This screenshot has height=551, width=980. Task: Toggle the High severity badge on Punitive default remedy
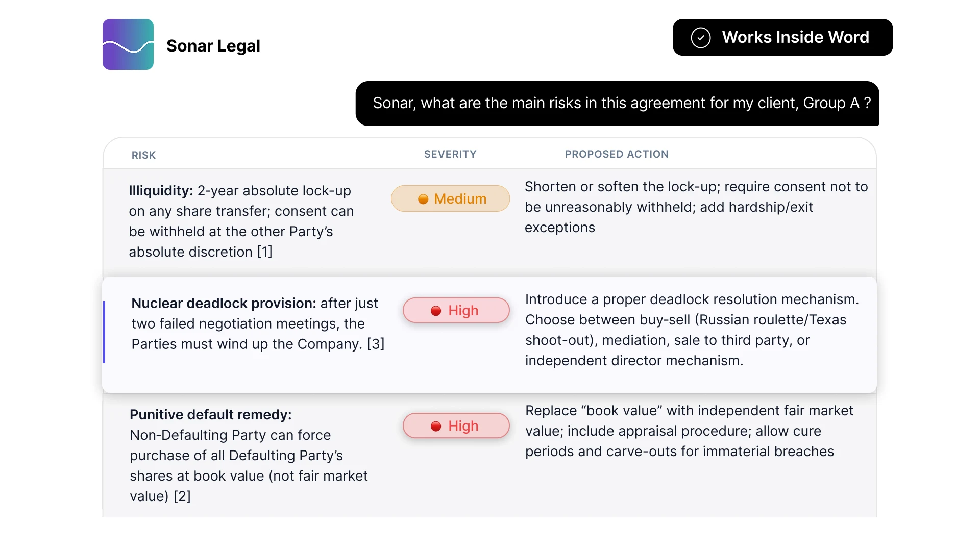[x=456, y=425]
